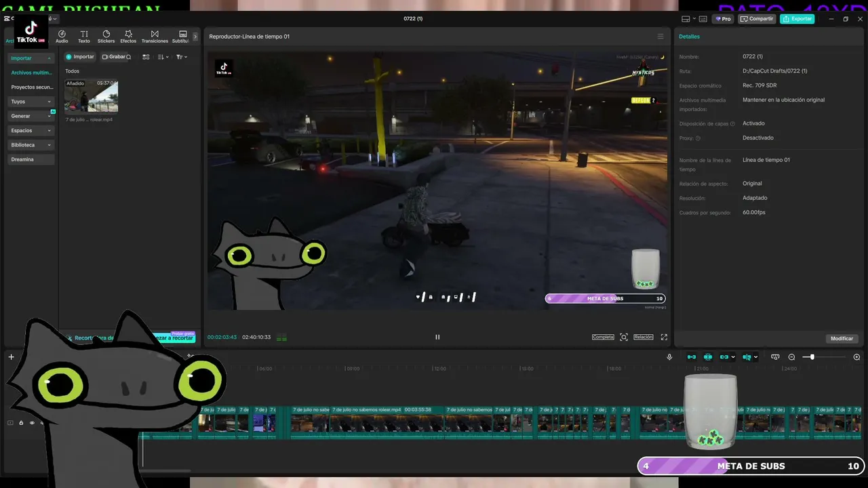Click the Todos filter label
868x488 pixels.
pyautogui.click(x=72, y=71)
